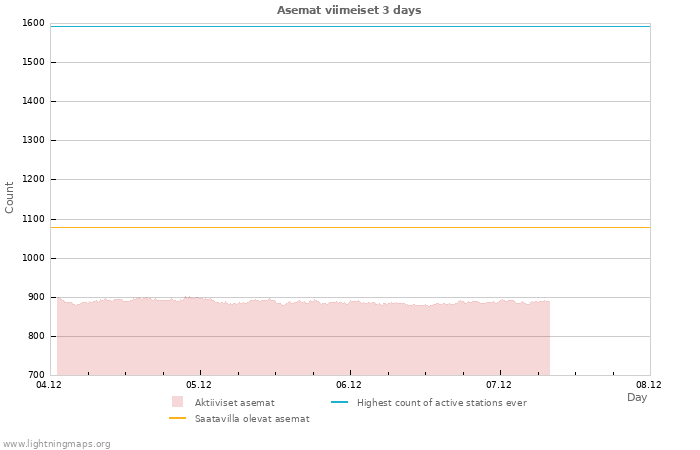Image resolution: width=700 pixels, height=450 pixels.
Task: Click the 900 value on the y-axis
Action: click(x=35, y=297)
